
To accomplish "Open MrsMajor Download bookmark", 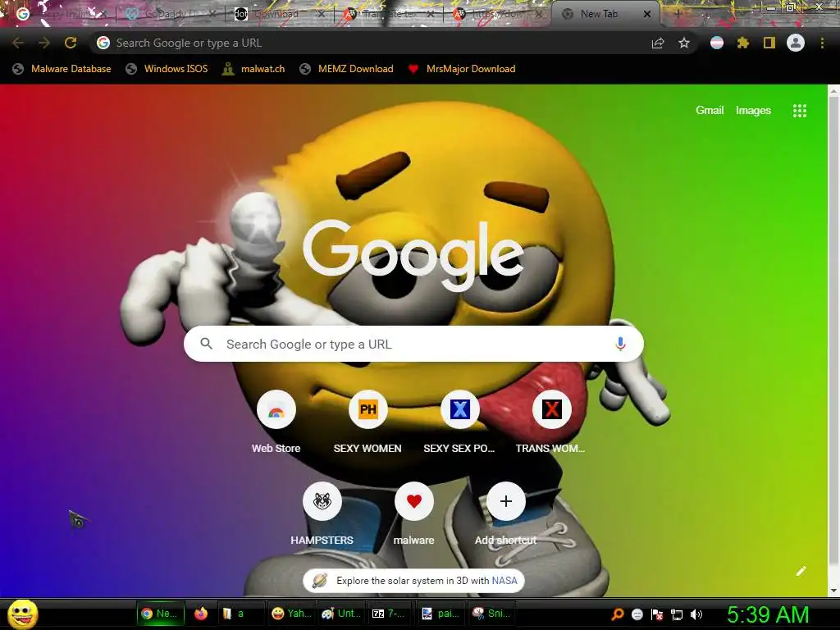I will tap(462, 69).
